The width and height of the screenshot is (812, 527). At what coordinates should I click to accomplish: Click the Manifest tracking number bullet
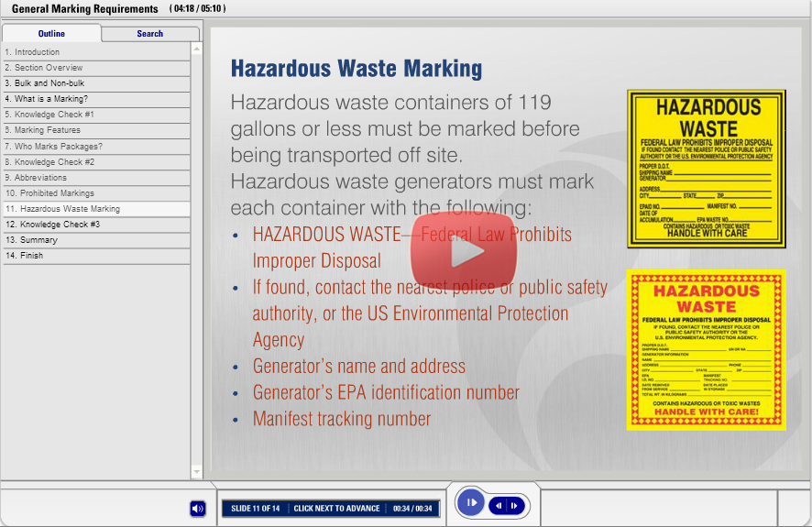[x=342, y=419]
